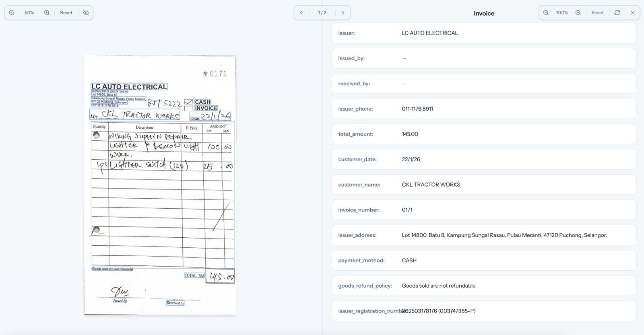Close the Invoice panel
The height and width of the screenshot is (335, 644).
[632, 12]
